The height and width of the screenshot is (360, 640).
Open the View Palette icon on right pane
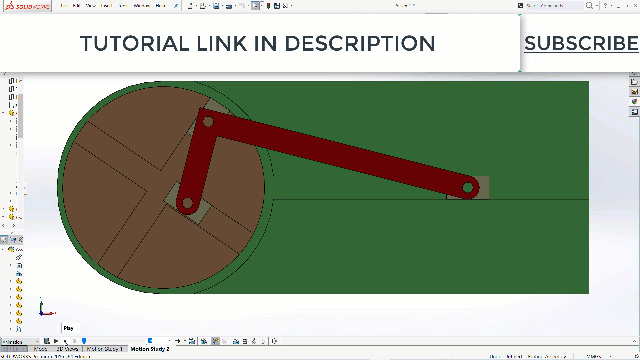[634, 91]
